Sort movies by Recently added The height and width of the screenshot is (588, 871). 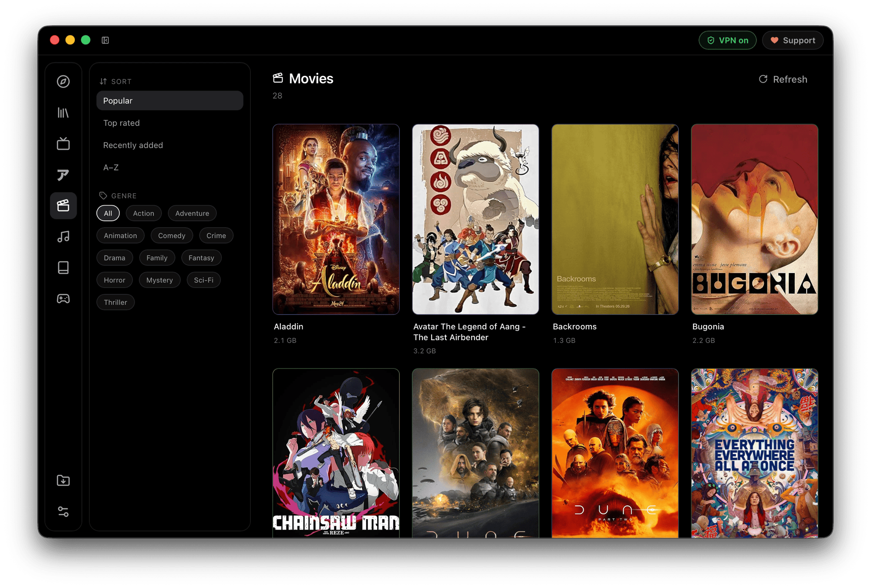tap(170, 145)
